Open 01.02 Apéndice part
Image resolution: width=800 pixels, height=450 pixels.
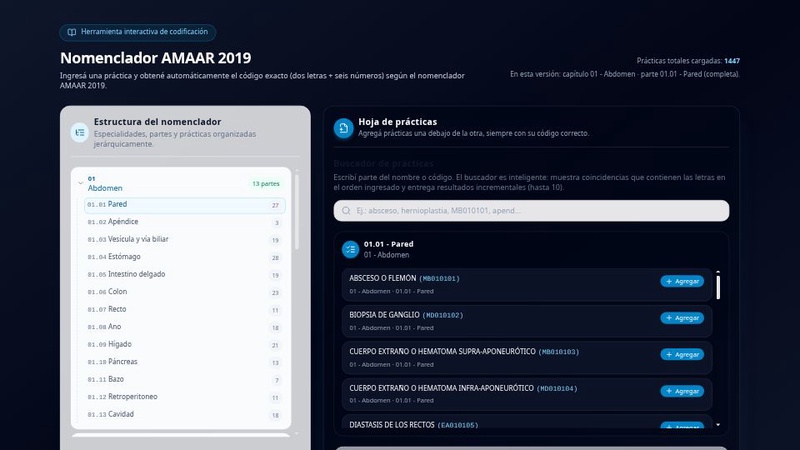tap(185, 222)
